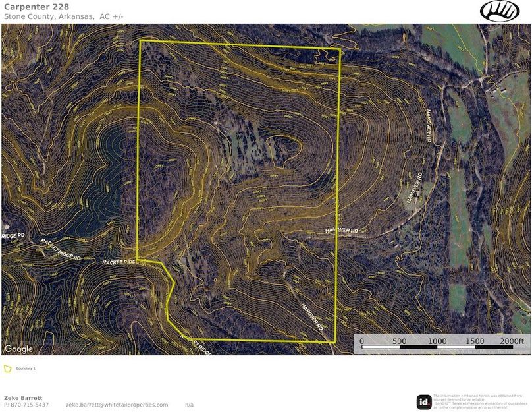Click the 'RIDGE RD' label at left edge
Screen dimensions: 532x412
click(14, 235)
